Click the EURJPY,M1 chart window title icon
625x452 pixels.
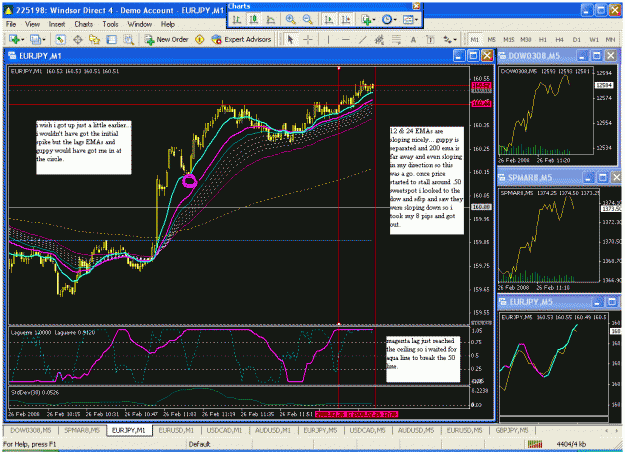[x=12, y=56]
